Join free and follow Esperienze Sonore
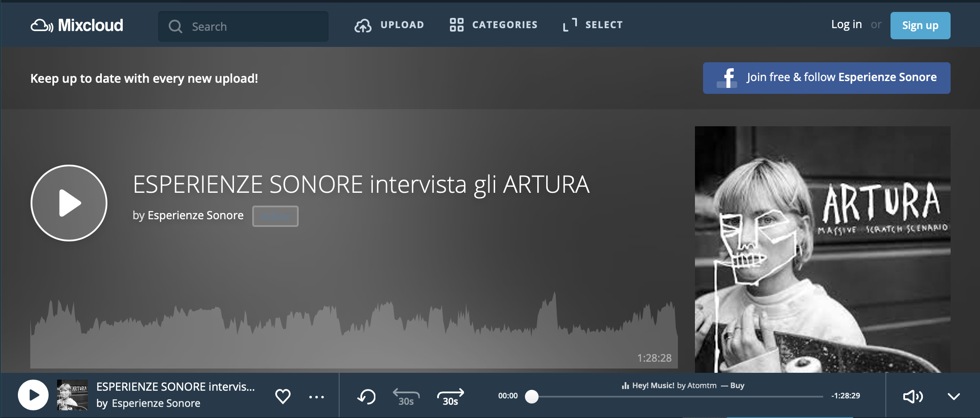This screenshot has height=418, width=980. point(827,78)
